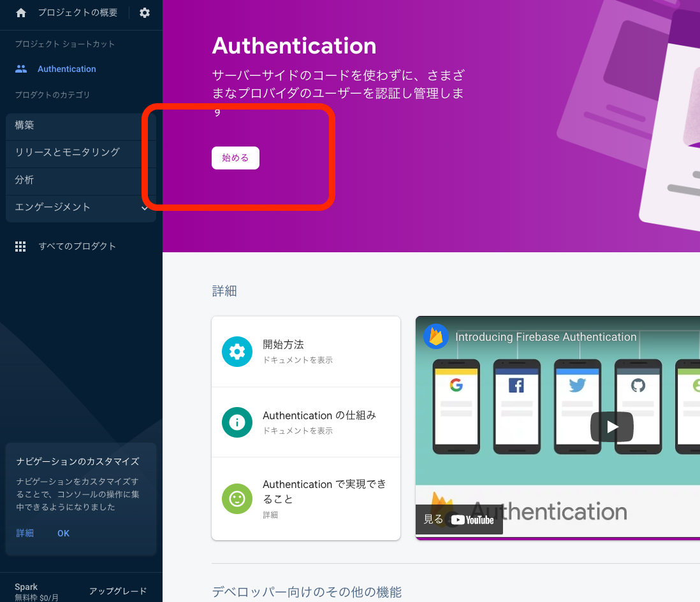The height and width of the screenshot is (602, 700).
Task: Open project settings gear icon
Action: pos(145,13)
